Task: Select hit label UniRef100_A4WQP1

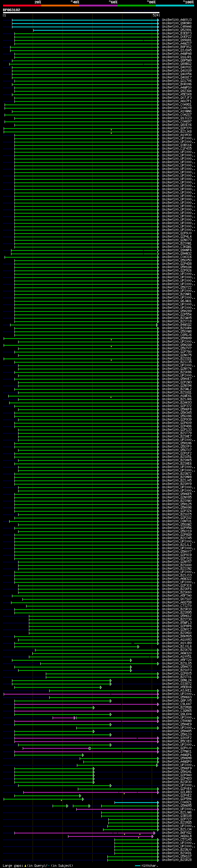Action: (177, 755)
